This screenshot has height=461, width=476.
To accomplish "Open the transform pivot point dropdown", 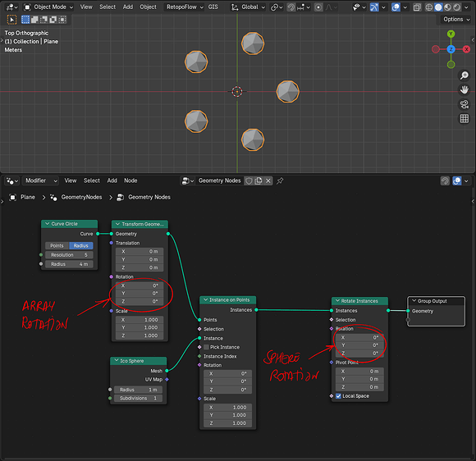I will [x=277, y=7].
